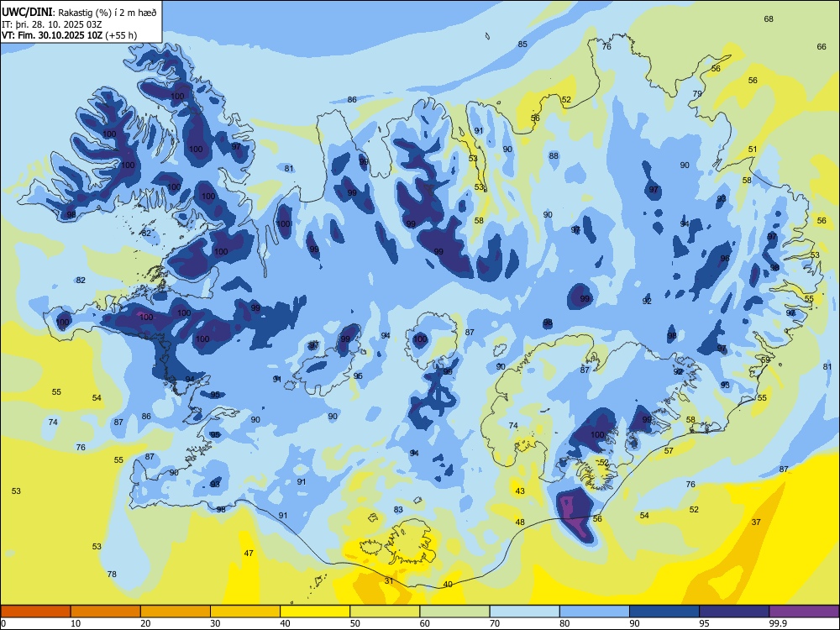Choose the light blue 70–80 legend swatch
This screenshot has height=630, width=840.
click(524, 612)
